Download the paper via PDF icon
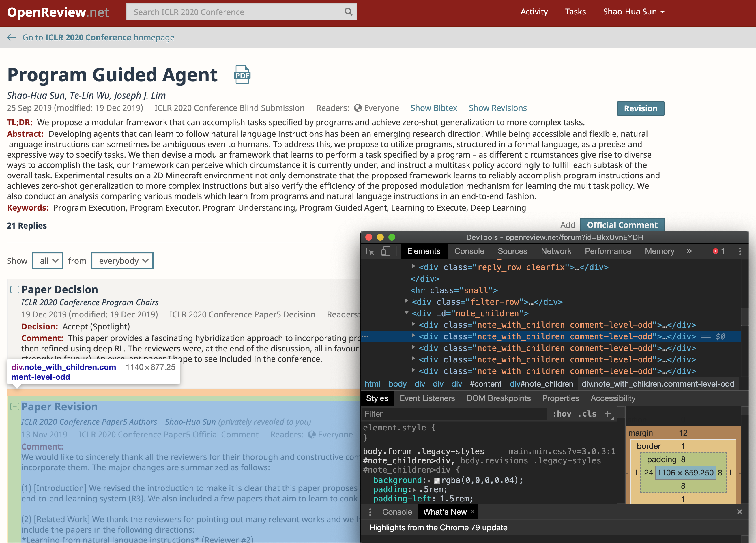Viewport: 756px width, 543px height. point(242,75)
